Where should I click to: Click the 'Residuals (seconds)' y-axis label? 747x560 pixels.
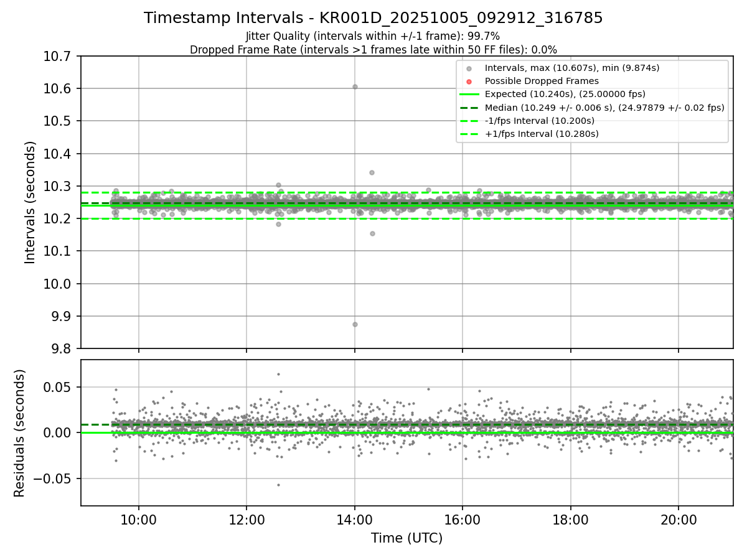click(20, 433)
